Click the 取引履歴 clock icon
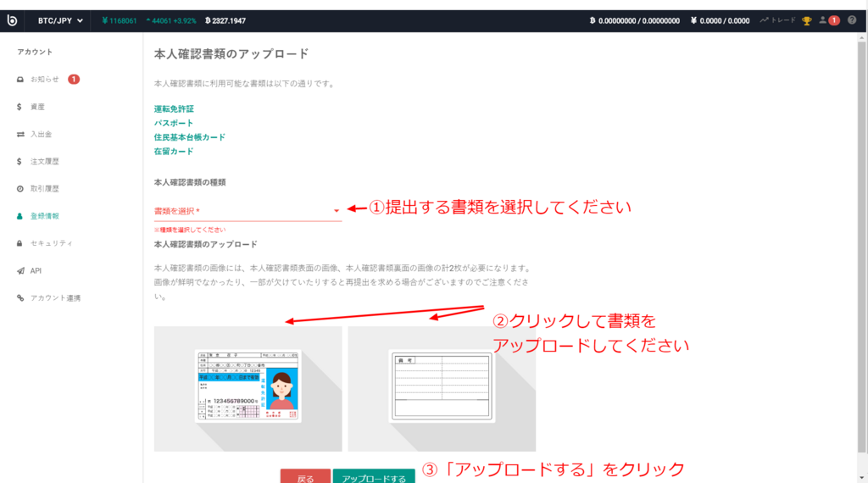 20,189
